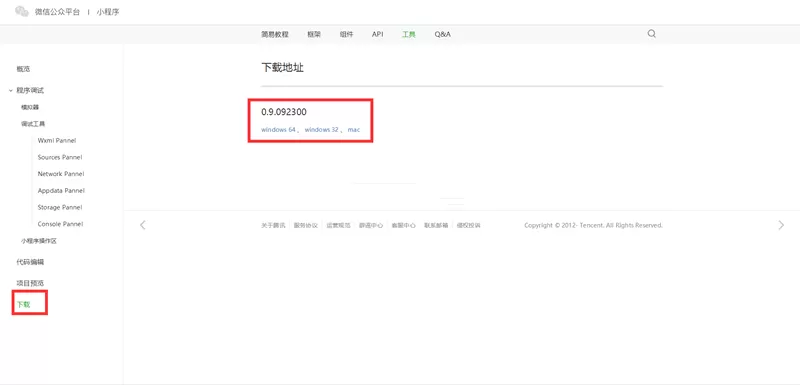Open 概览 in the sidebar
800x385 pixels.
(23, 69)
